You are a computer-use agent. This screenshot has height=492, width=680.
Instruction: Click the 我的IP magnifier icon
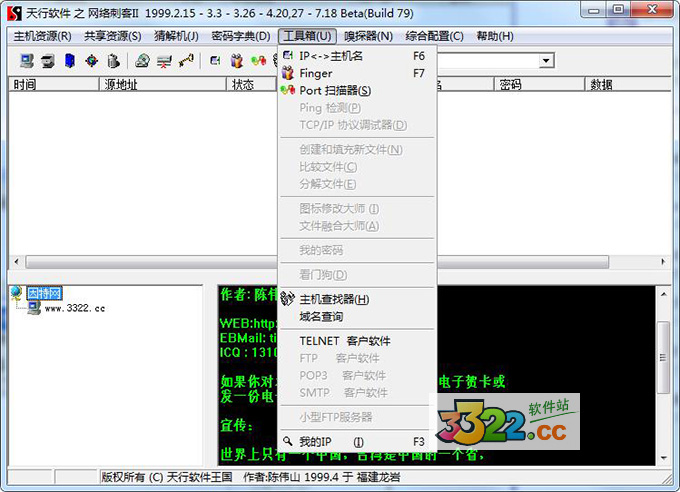[287, 441]
